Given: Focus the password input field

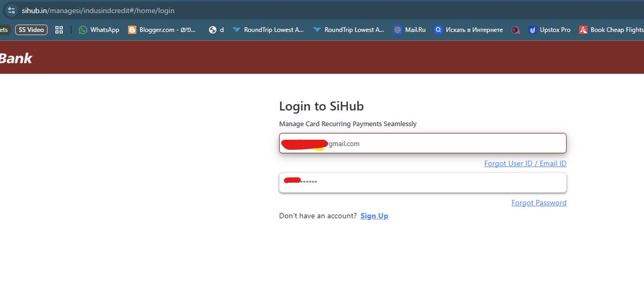Looking at the screenshot, I should tap(423, 182).
